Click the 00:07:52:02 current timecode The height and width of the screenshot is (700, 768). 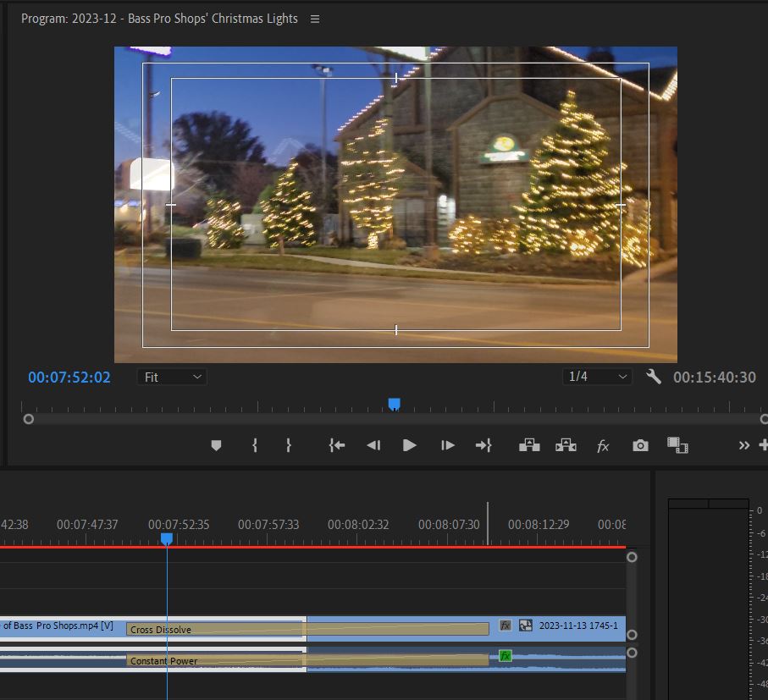click(x=69, y=378)
